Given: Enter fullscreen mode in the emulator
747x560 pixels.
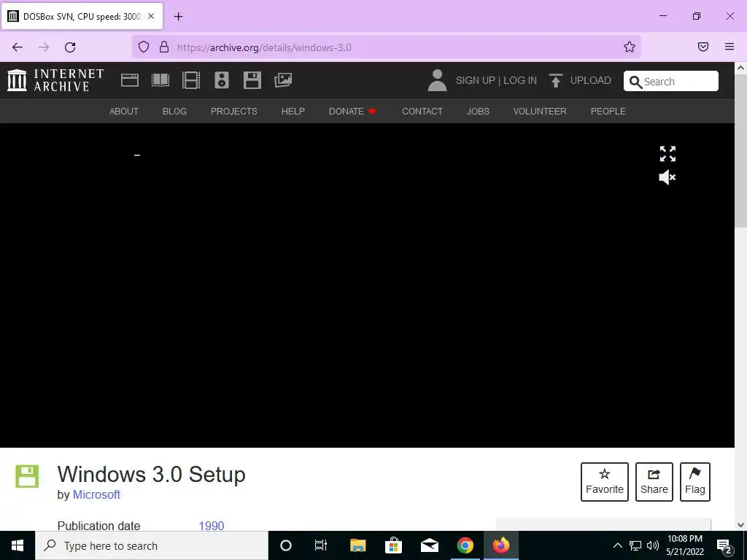Looking at the screenshot, I should click(667, 154).
